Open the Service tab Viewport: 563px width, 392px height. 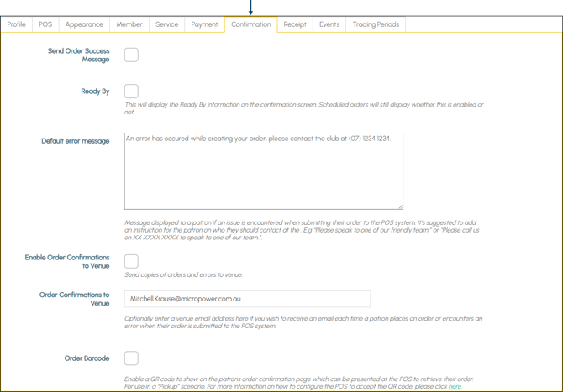pos(166,24)
